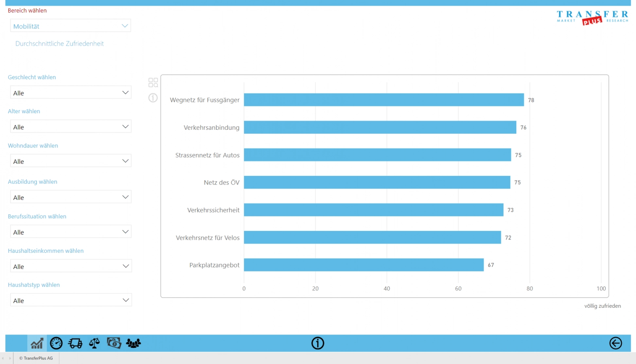Click the Wegnetz für Fussgänger bar
636x364 pixels.
(384, 100)
